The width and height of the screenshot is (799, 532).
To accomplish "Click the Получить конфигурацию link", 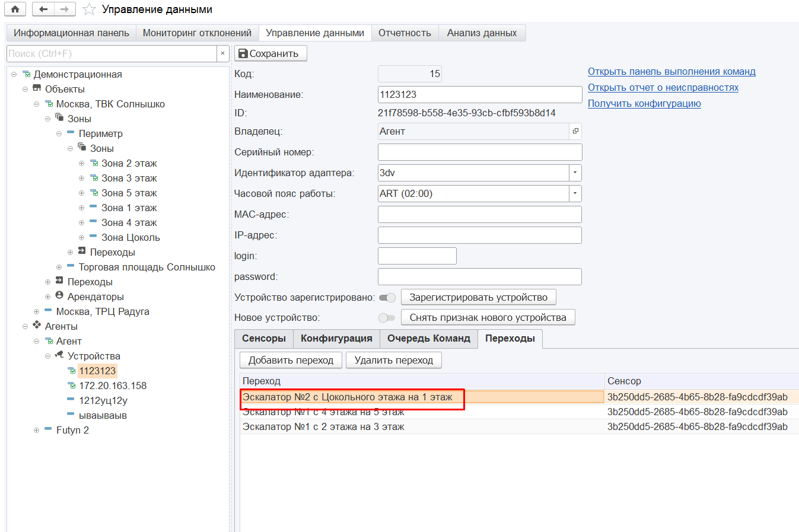I will pos(644,103).
